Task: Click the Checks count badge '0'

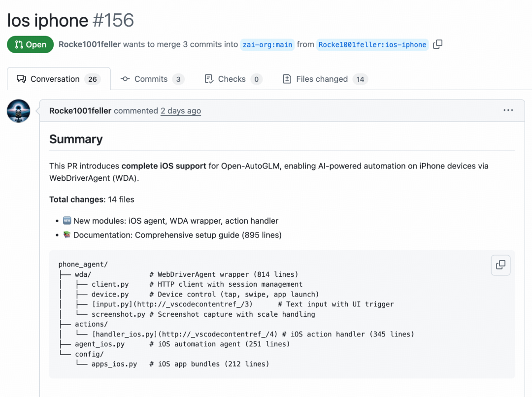Action: [257, 79]
